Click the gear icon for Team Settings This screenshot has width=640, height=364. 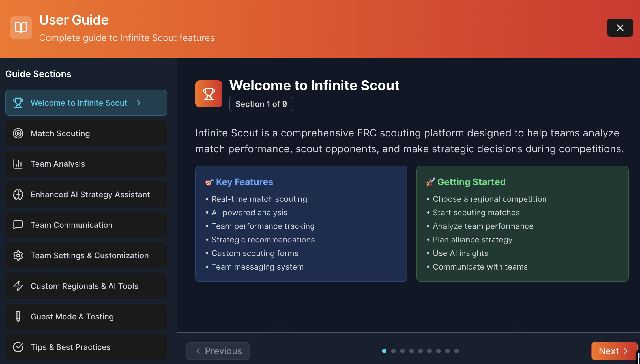(x=18, y=255)
